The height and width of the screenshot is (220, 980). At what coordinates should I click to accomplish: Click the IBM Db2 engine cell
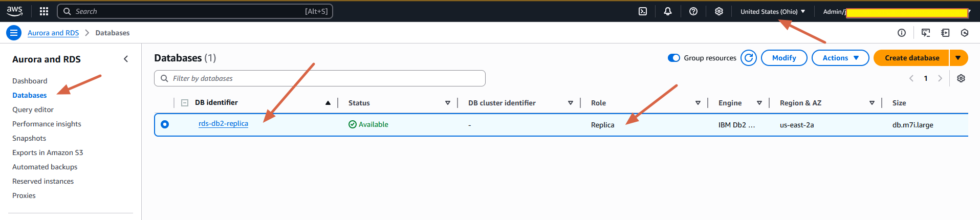tap(736, 125)
